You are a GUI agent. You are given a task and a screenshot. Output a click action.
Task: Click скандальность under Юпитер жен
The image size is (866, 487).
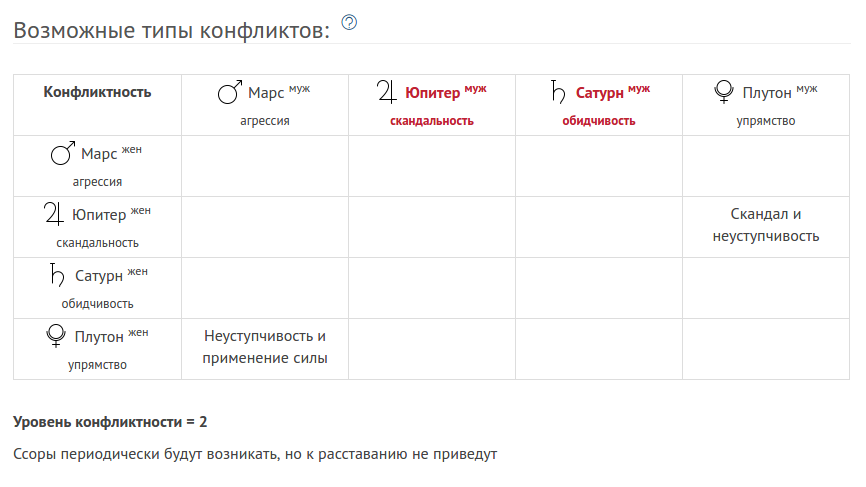(97, 243)
